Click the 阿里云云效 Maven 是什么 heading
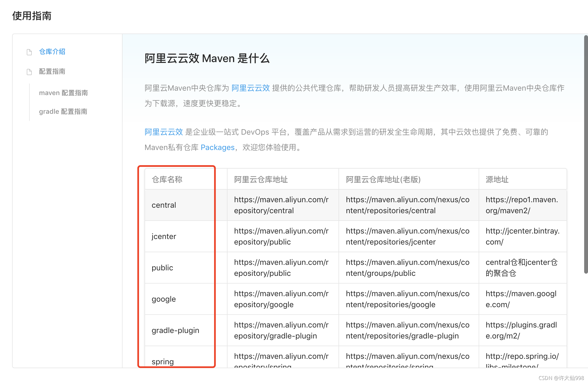Image resolution: width=588 pixels, height=383 pixels. [207, 59]
